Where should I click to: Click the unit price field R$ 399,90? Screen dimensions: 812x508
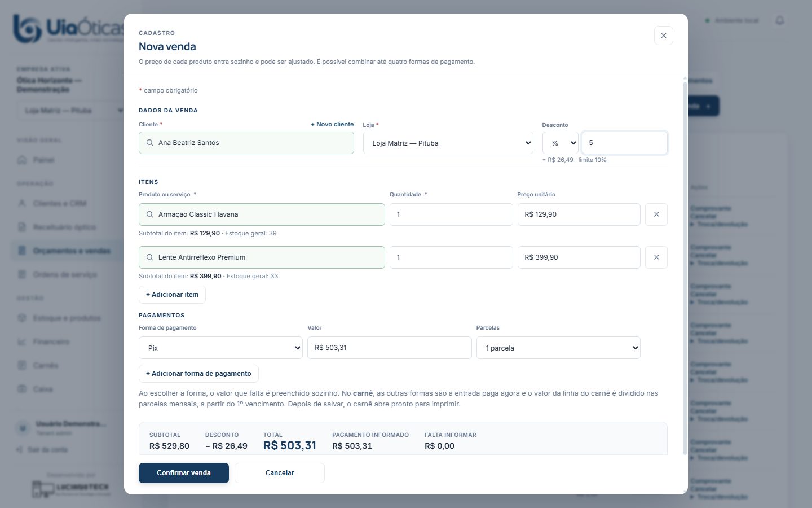click(579, 257)
